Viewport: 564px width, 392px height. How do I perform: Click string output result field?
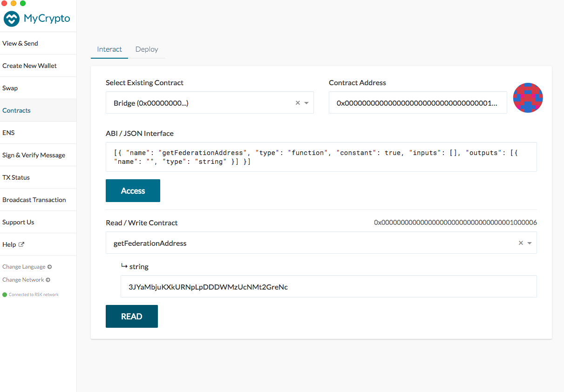[x=329, y=286]
